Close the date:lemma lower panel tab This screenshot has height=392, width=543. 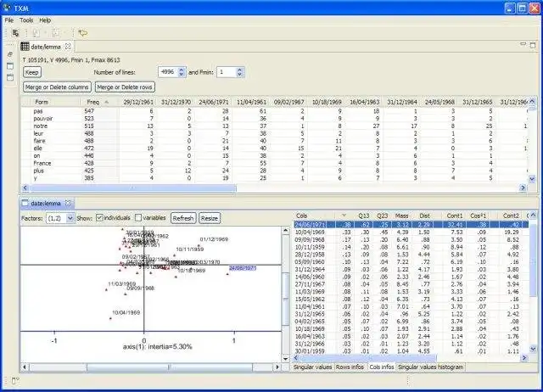point(70,204)
